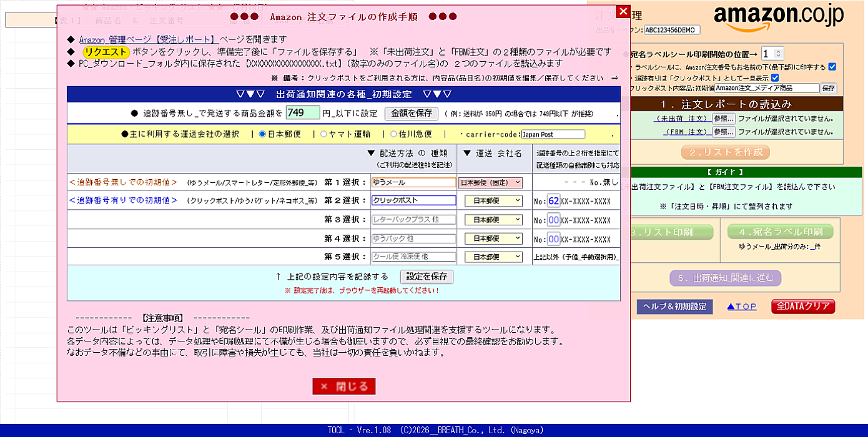Click 参照 button for 未出荷_注文 file
Image resolution: width=868 pixels, height=437 pixels.
[724, 118]
